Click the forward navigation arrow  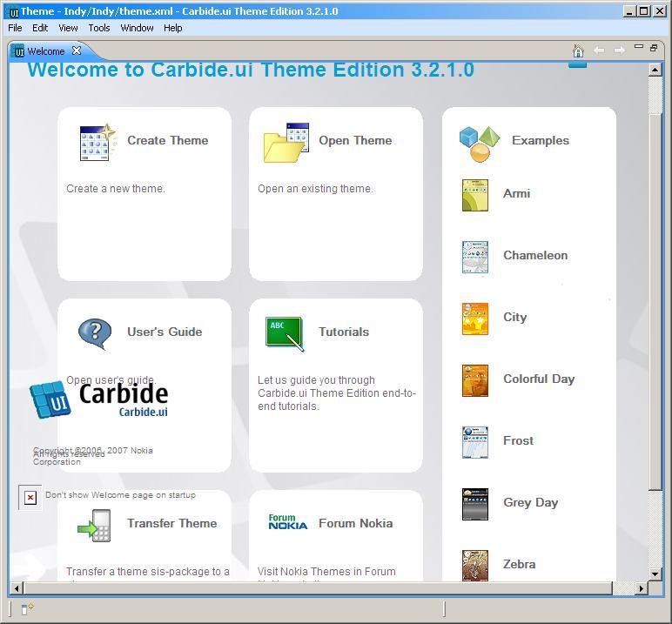[x=619, y=50]
